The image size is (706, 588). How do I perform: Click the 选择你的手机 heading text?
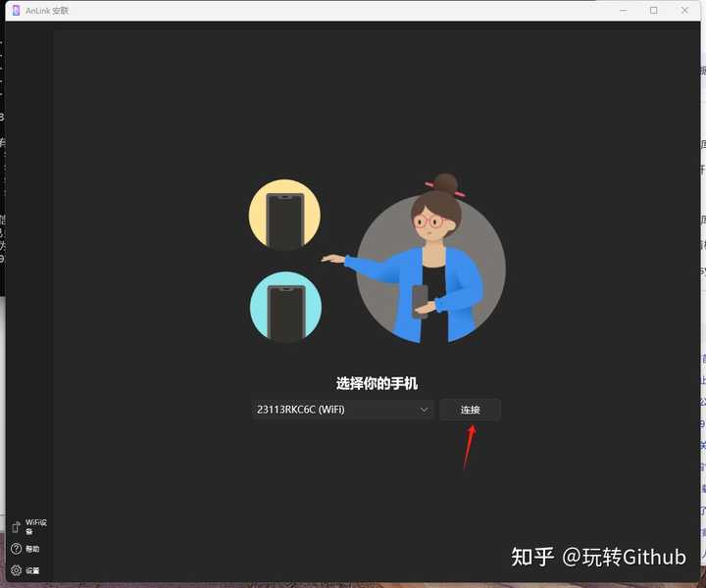(x=377, y=383)
